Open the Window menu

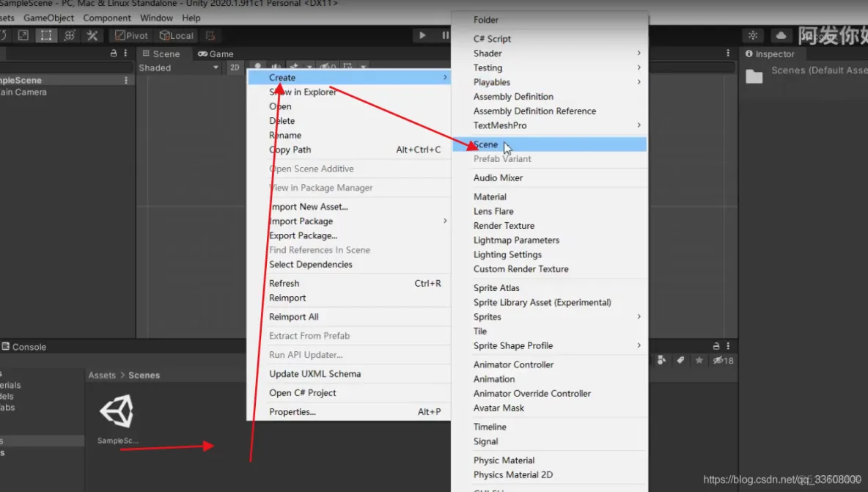point(156,18)
